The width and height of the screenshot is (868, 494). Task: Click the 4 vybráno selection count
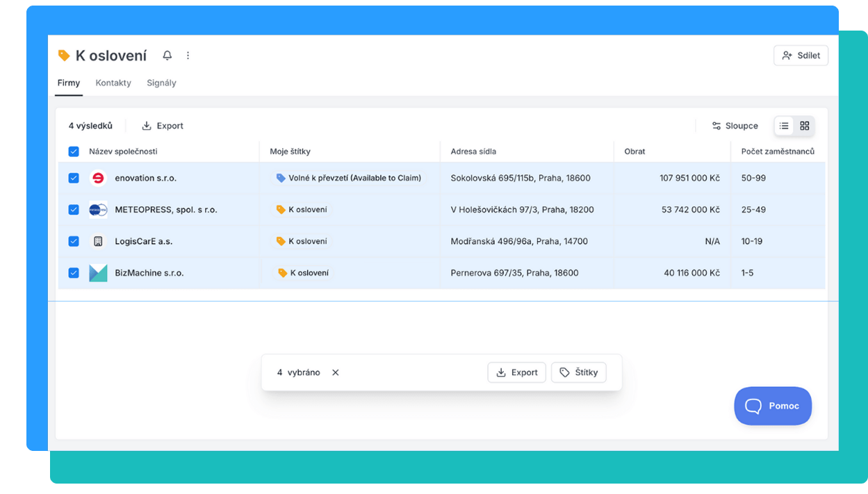(299, 372)
